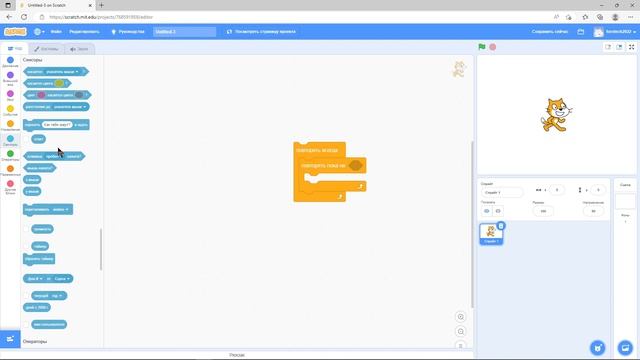Open the user account dropdown
The height and width of the screenshot is (360, 640).
[x=615, y=31]
